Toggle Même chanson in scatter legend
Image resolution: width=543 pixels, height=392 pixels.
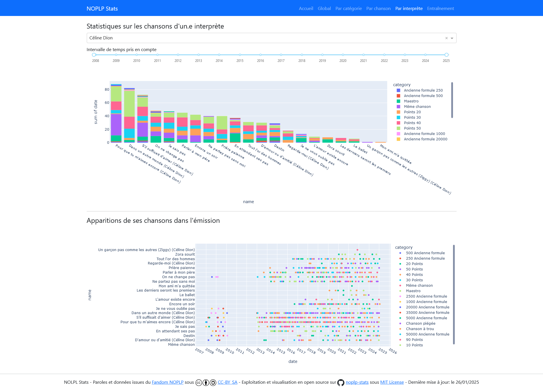coord(416,286)
